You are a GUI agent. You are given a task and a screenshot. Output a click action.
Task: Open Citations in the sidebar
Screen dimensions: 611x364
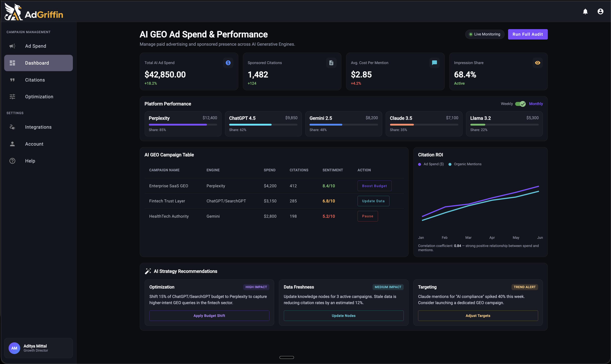point(39,80)
